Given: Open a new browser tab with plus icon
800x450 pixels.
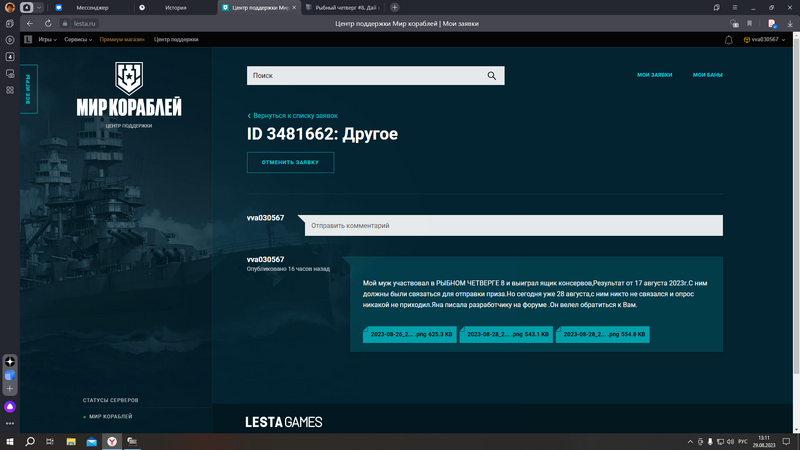Looking at the screenshot, I should 394,8.
